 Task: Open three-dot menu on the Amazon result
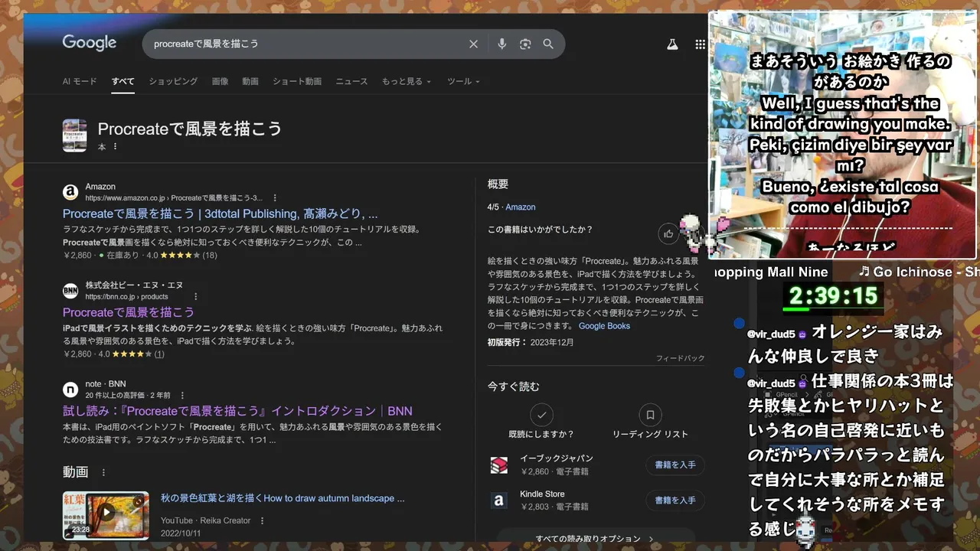[x=275, y=197]
